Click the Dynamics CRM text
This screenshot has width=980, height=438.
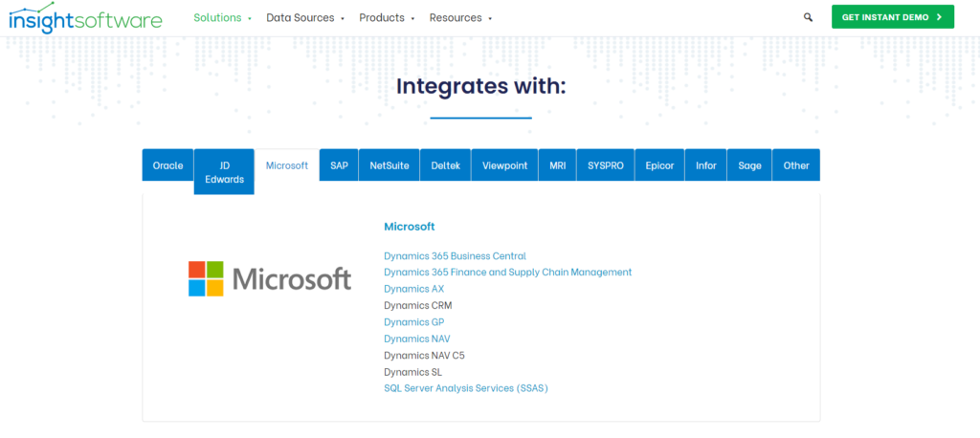click(x=417, y=305)
